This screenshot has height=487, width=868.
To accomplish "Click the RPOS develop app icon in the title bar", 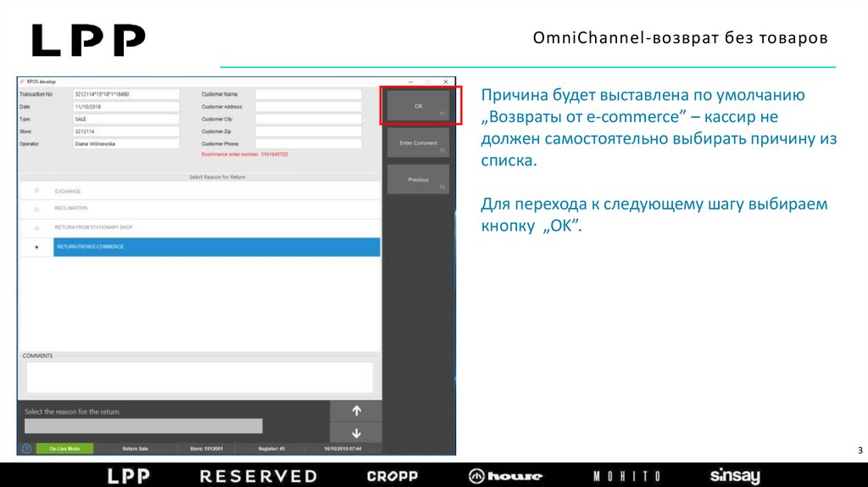I will coord(22,81).
